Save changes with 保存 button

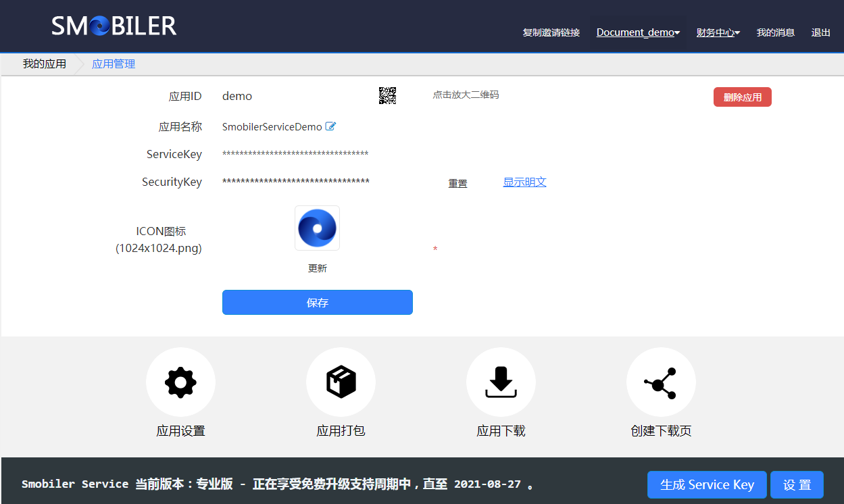tap(318, 303)
